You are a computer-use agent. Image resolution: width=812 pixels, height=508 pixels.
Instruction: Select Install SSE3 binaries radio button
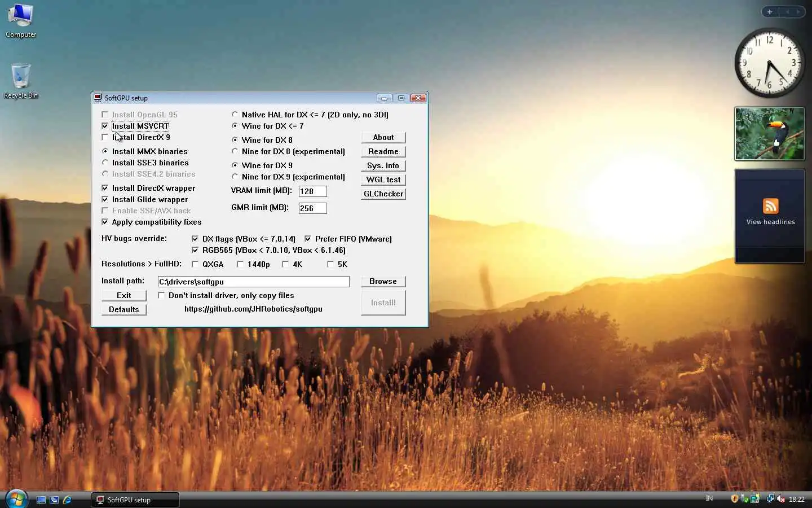[x=105, y=163]
